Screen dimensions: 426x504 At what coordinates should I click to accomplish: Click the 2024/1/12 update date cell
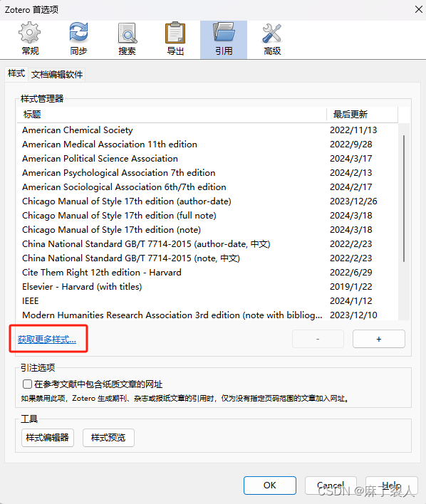click(351, 301)
